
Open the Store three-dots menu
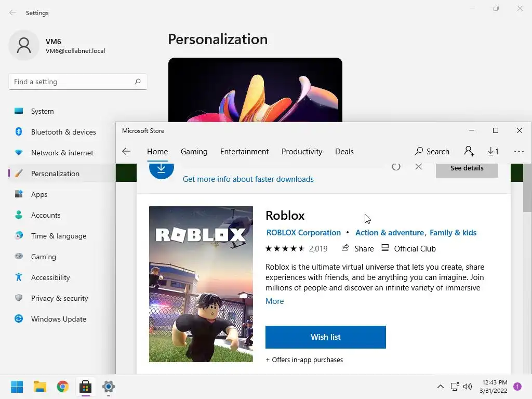click(x=519, y=152)
